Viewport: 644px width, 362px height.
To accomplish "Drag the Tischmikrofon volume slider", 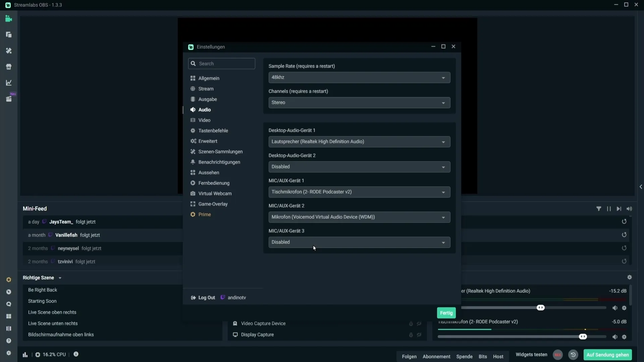I will click(583, 337).
